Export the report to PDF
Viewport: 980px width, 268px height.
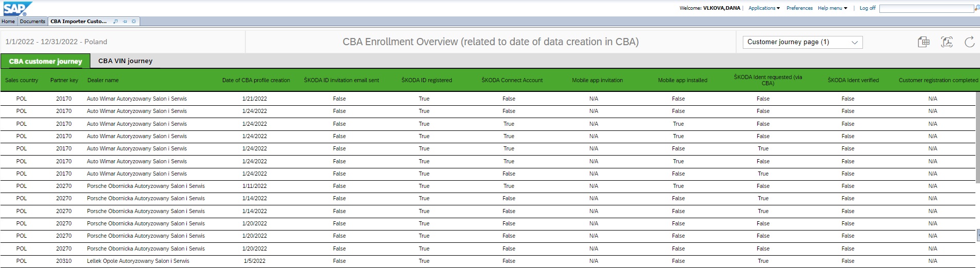pos(947,42)
